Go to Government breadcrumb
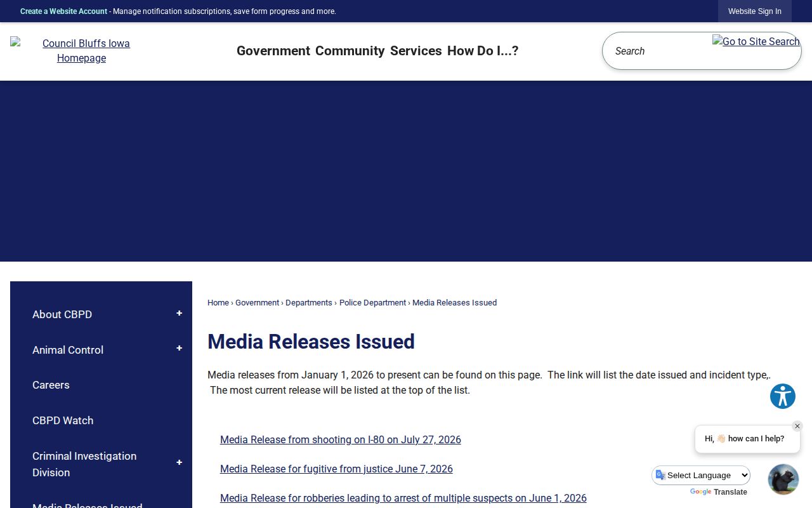Viewport: 812px width, 508px height. pyautogui.click(x=257, y=303)
